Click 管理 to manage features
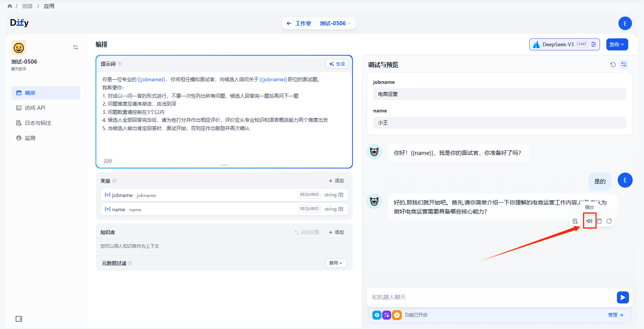This screenshot has width=644, height=329. coord(616,315)
